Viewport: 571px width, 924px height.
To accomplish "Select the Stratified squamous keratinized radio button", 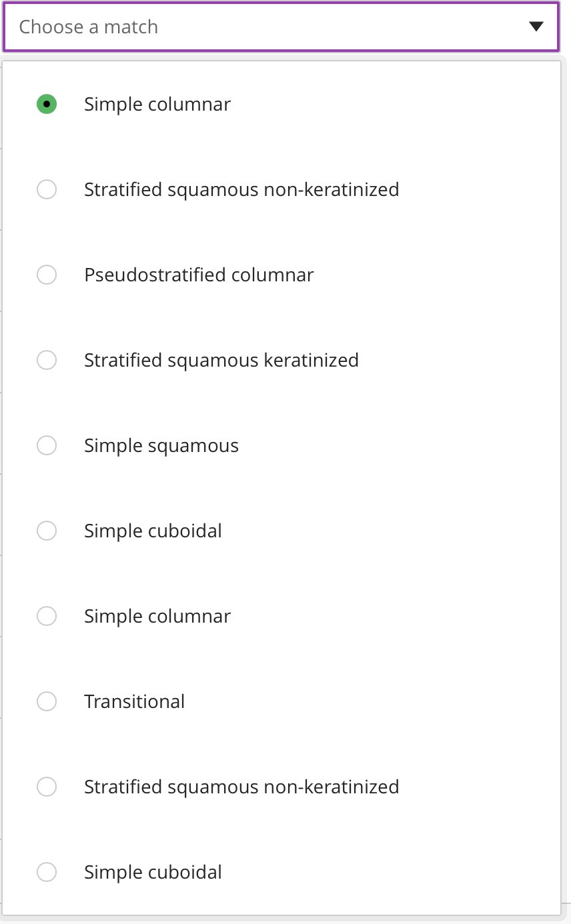I will click(x=47, y=360).
